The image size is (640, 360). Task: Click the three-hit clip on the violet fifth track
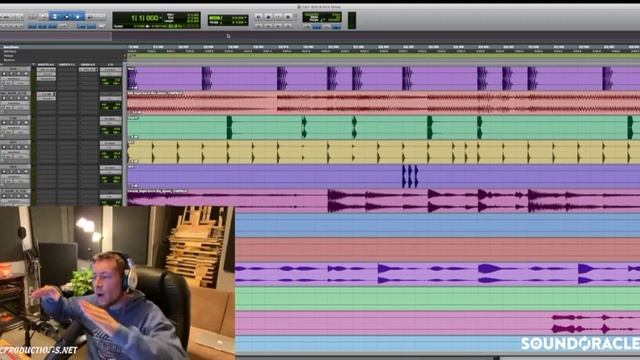[410, 176]
